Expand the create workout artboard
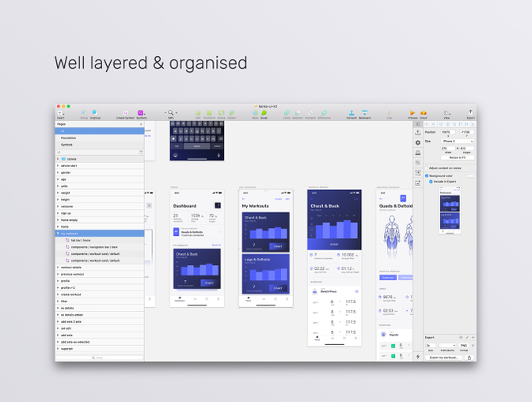 (58, 294)
